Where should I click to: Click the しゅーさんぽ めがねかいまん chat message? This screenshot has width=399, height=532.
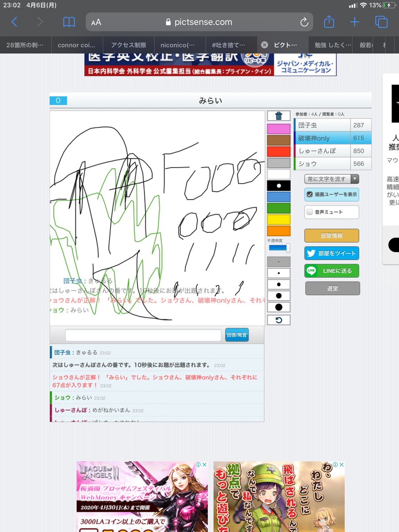coord(157,411)
